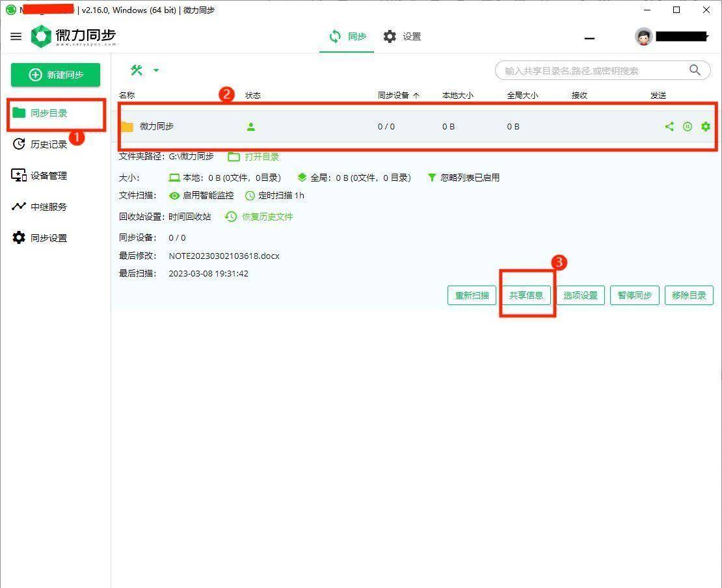
Task: Click the 共享信息 button
Action: (x=526, y=295)
